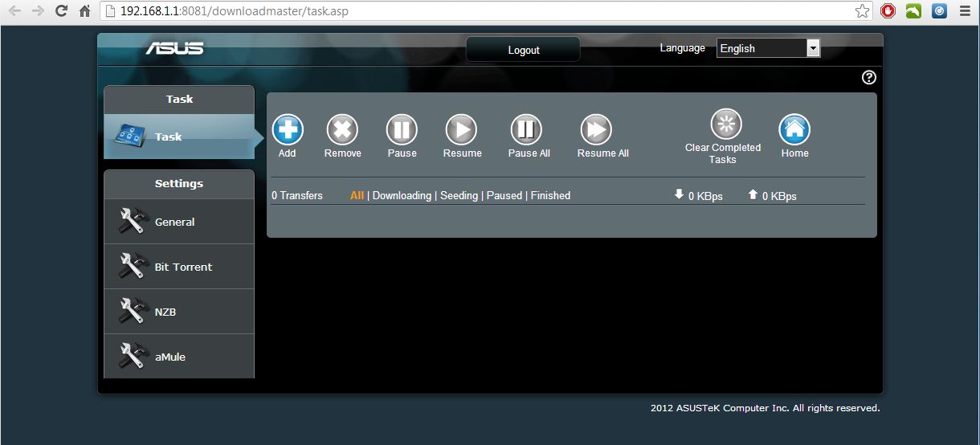This screenshot has width=980, height=445.
Task: Click the Remove task X icon
Action: point(342,129)
